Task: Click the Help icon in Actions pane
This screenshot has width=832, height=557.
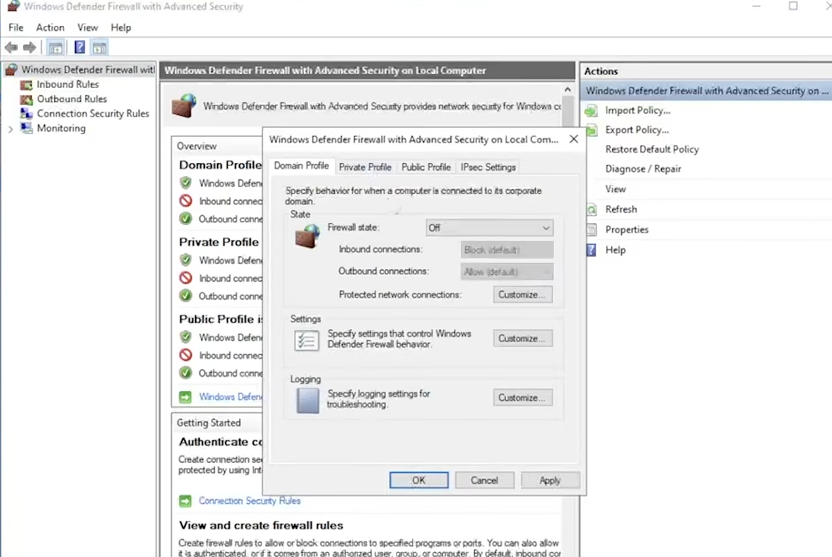Action: [592, 250]
